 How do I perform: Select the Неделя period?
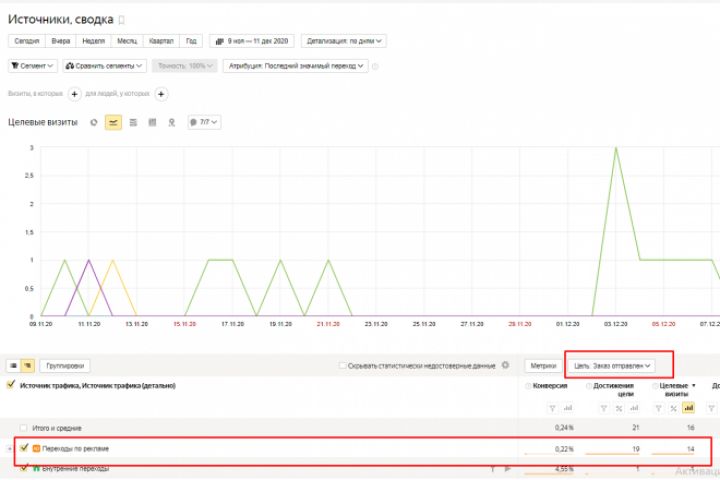coord(94,41)
